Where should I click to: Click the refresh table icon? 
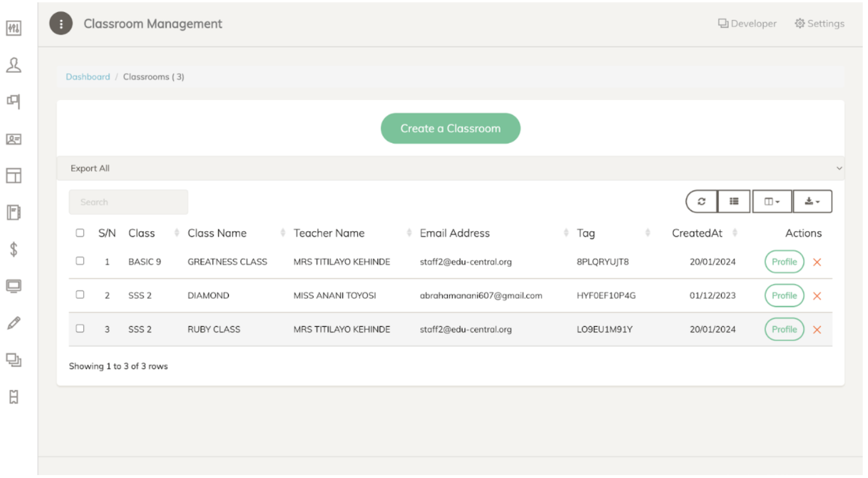click(701, 202)
